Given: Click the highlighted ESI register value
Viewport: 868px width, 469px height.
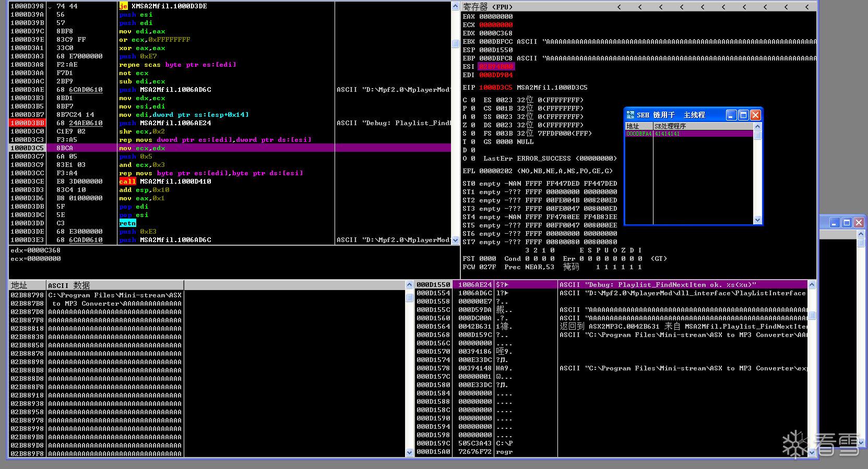Looking at the screenshot, I should point(496,67).
